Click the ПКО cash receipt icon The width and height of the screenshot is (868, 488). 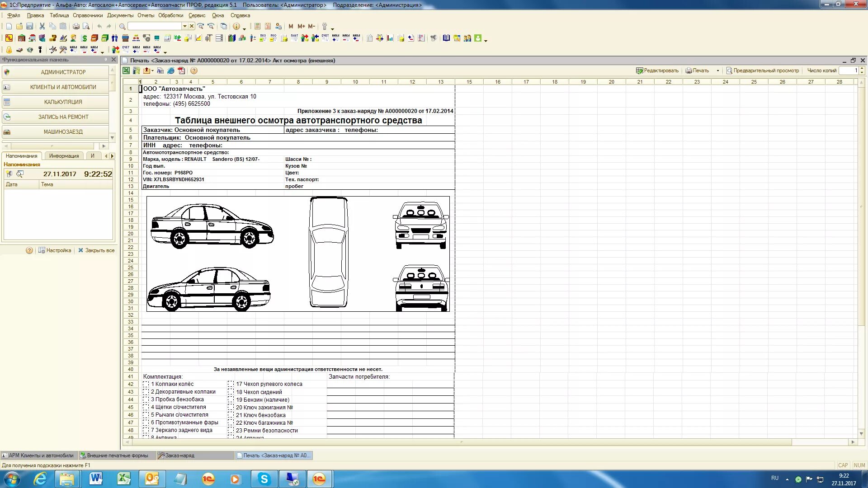263,38
